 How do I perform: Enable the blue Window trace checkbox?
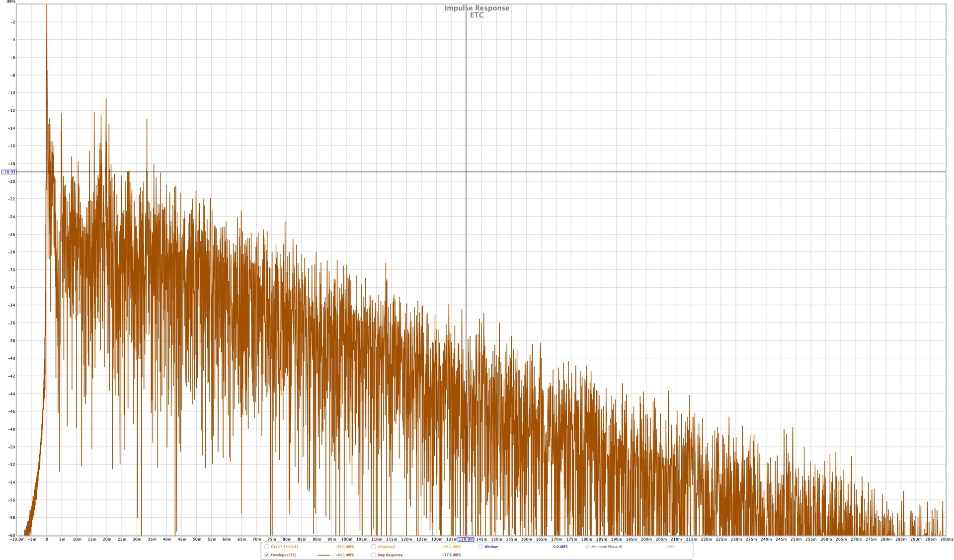pos(480,547)
